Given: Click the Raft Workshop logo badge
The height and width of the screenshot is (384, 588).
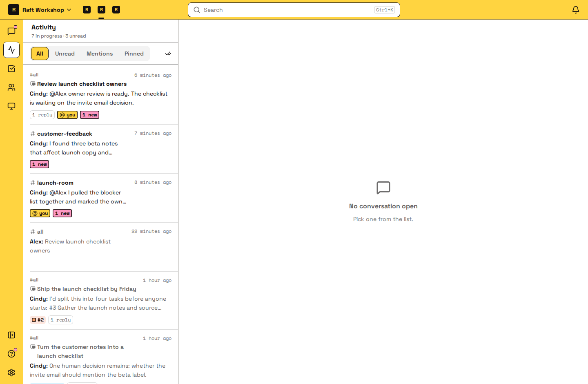Looking at the screenshot, I should [x=13, y=10].
